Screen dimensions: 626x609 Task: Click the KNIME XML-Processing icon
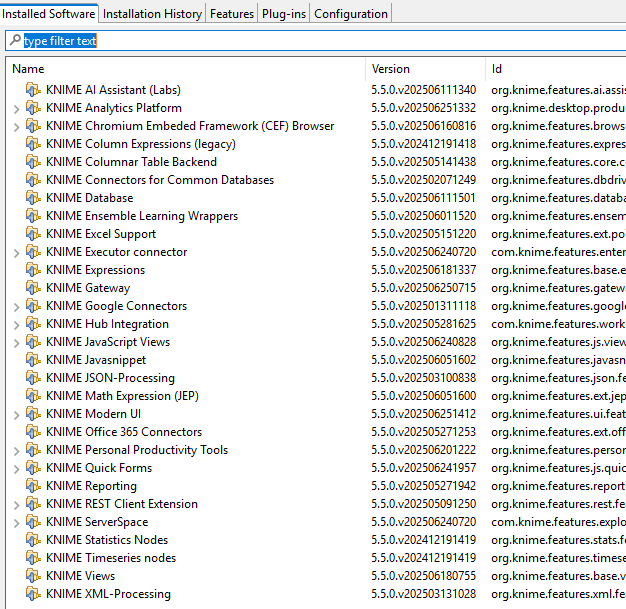[33, 593]
